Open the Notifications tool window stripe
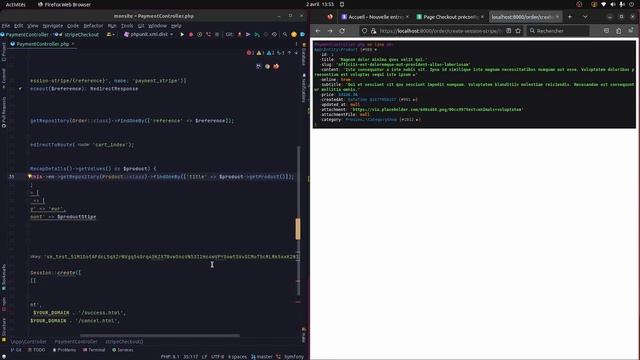The height and width of the screenshot is (360, 640). tap(304, 88)
